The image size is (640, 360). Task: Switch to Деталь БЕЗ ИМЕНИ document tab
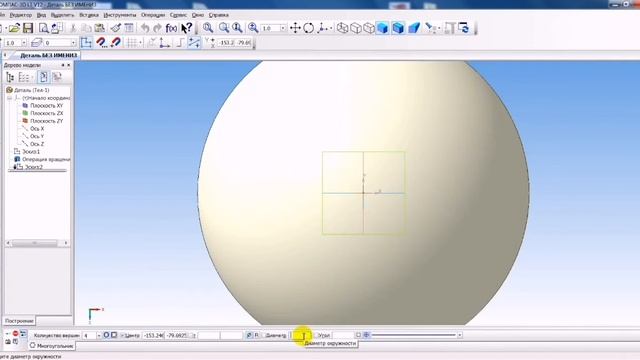(x=48, y=55)
